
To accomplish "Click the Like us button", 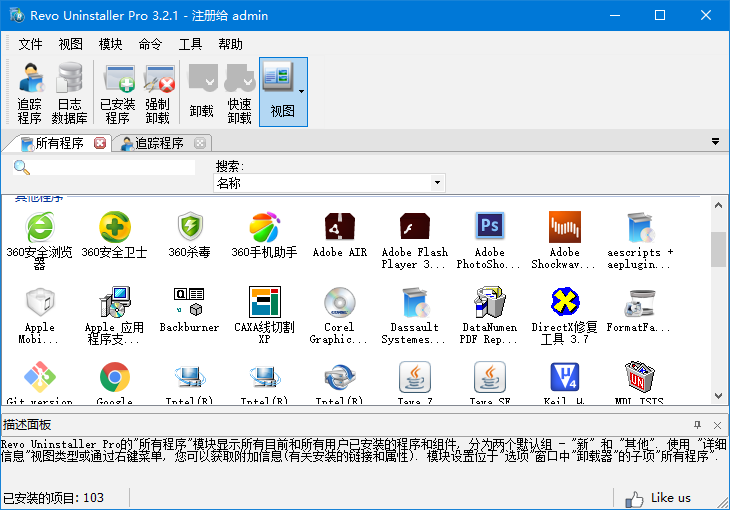I will click(x=658, y=498).
